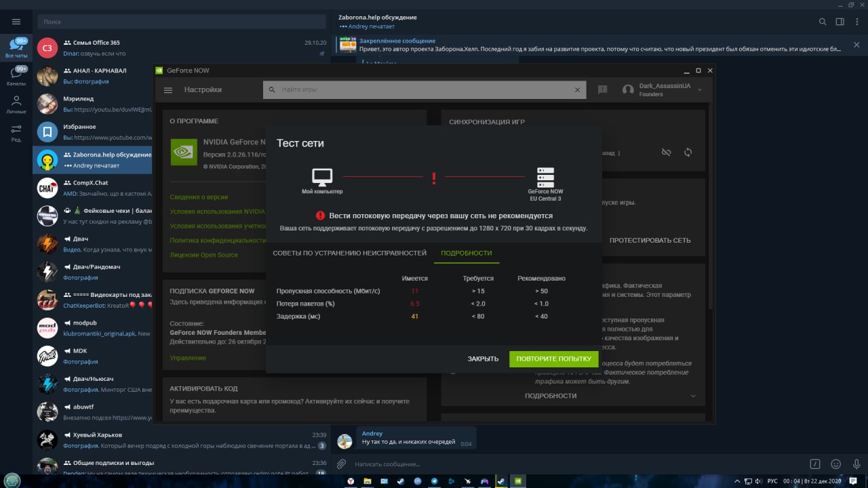Select the 'Личные' folder in Telegram
The image size is (868, 488).
[x=16, y=104]
